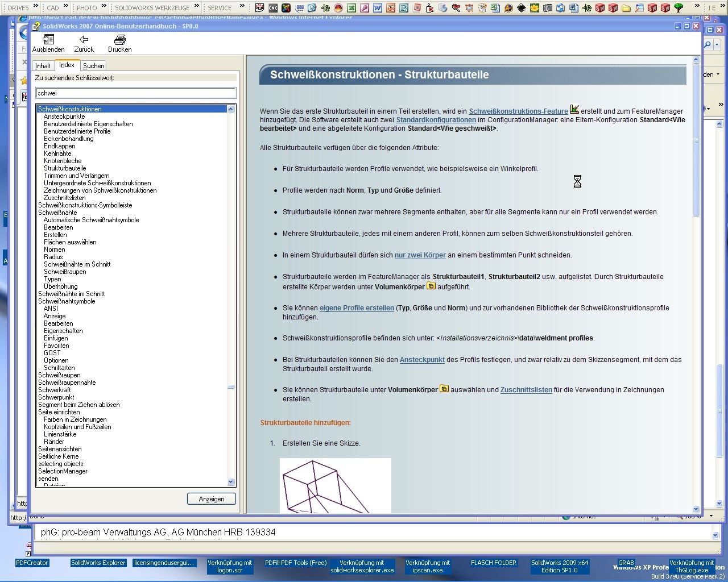The width and height of the screenshot is (728, 582).
Task: Click the index list scroll-up arrow
Action: (x=231, y=109)
